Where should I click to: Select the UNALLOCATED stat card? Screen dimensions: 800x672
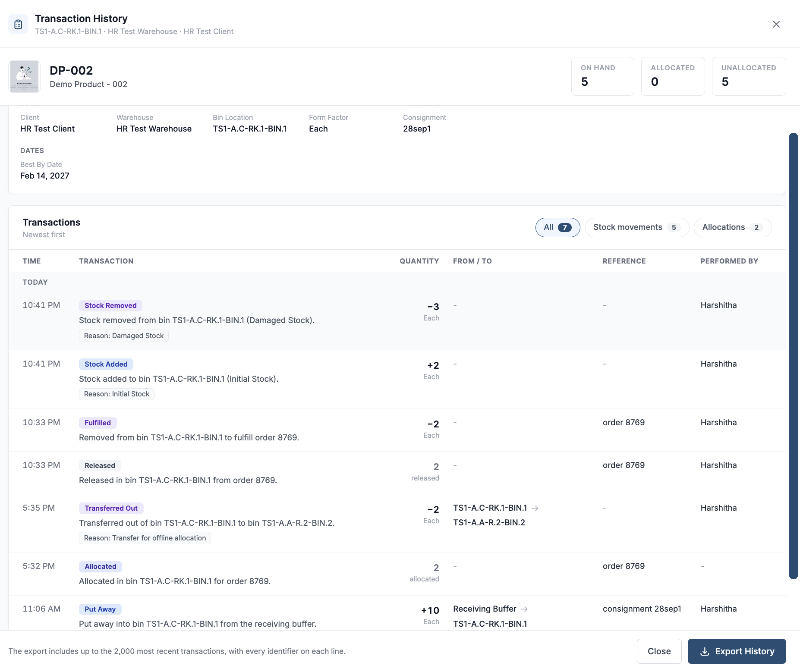749,76
